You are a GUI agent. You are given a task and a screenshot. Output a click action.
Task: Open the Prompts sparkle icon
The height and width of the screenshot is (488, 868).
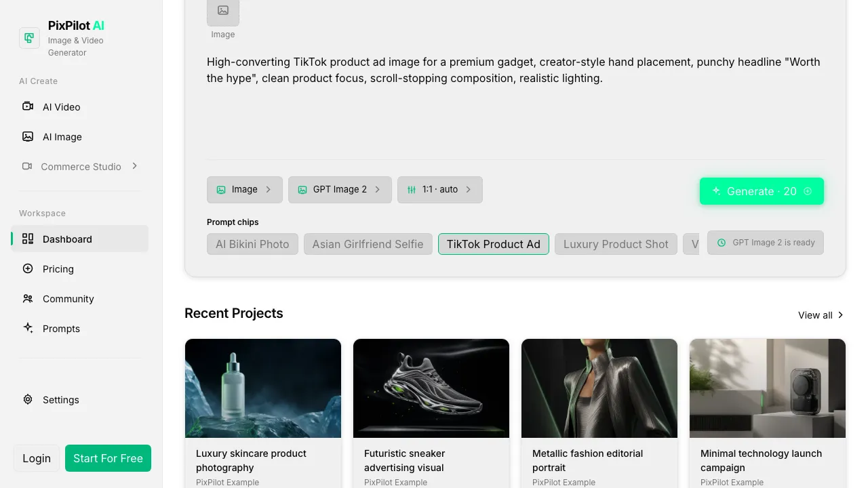click(28, 328)
